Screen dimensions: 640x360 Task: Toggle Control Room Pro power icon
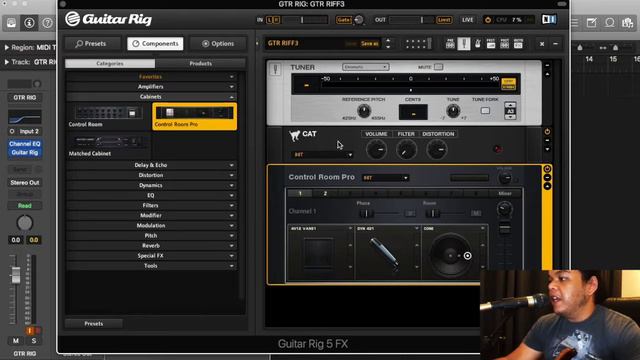[x=547, y=169]
